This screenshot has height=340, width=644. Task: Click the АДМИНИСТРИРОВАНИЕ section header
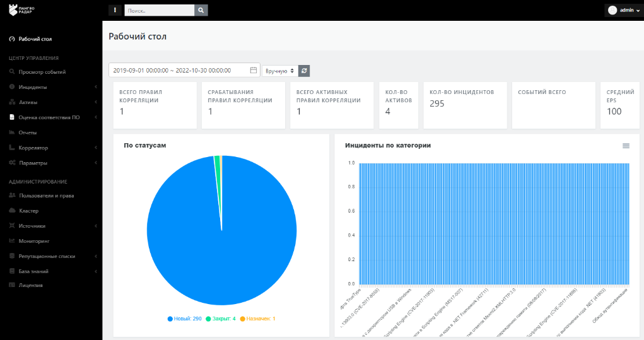pos(38,182)
